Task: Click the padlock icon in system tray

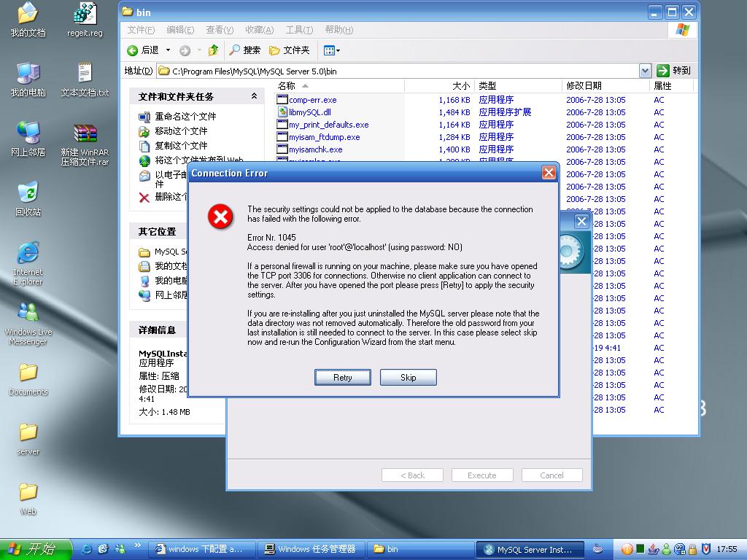Action: [692, 549]
